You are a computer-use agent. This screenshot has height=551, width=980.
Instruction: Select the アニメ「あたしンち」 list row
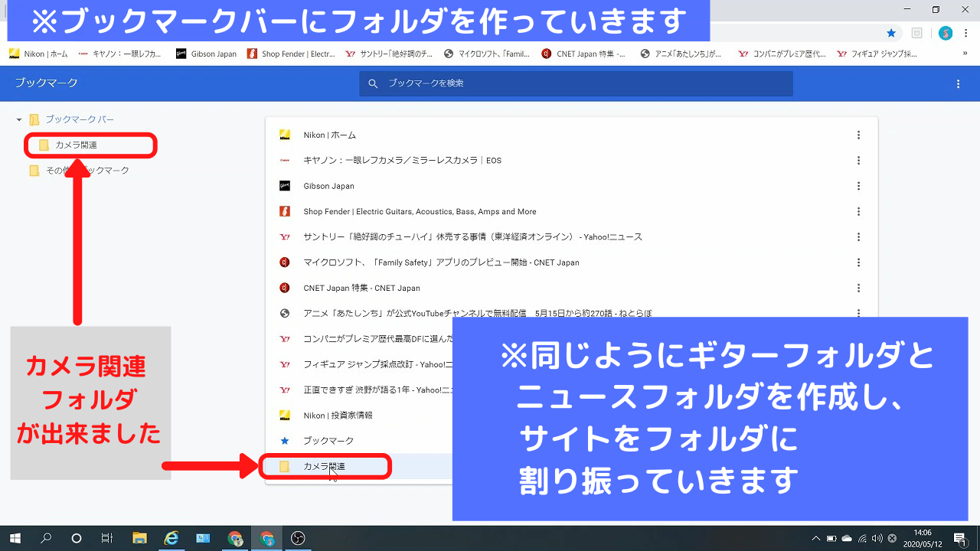point(571,309)
